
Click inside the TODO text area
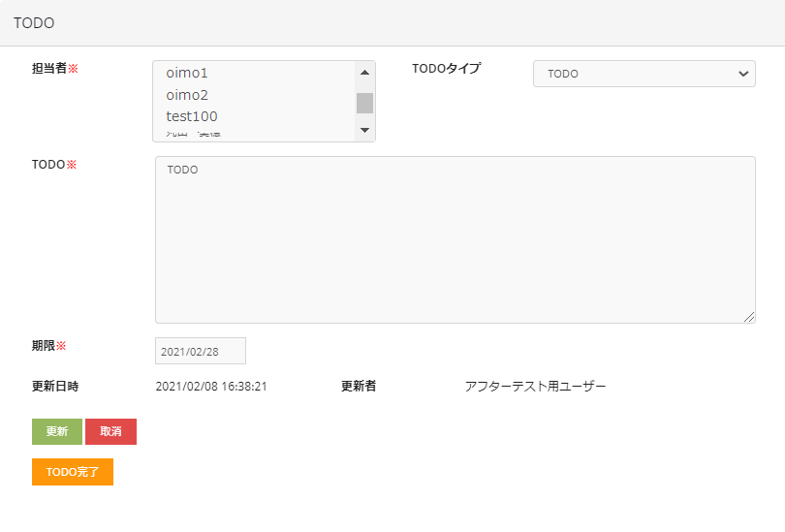point(455,239)
